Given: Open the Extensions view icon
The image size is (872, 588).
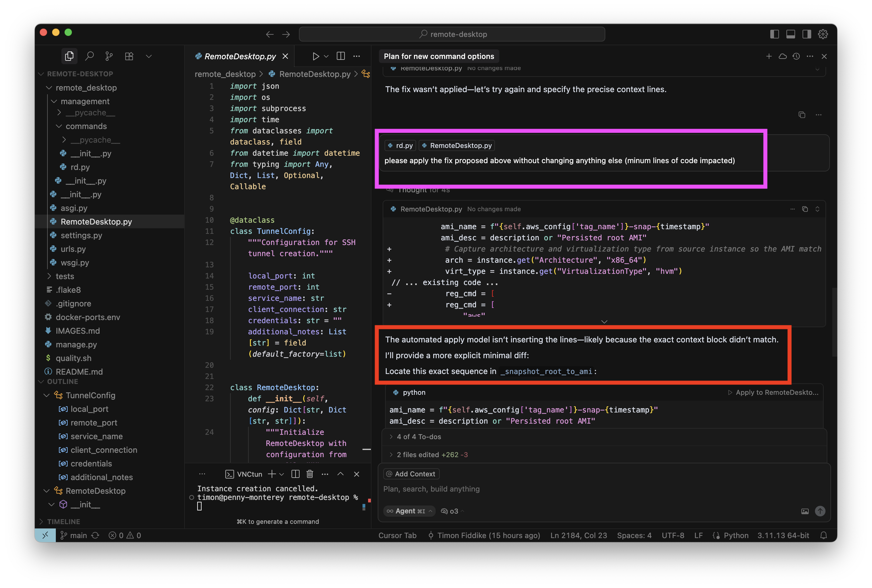Looking at the screenshot, I should coord(129,56).
